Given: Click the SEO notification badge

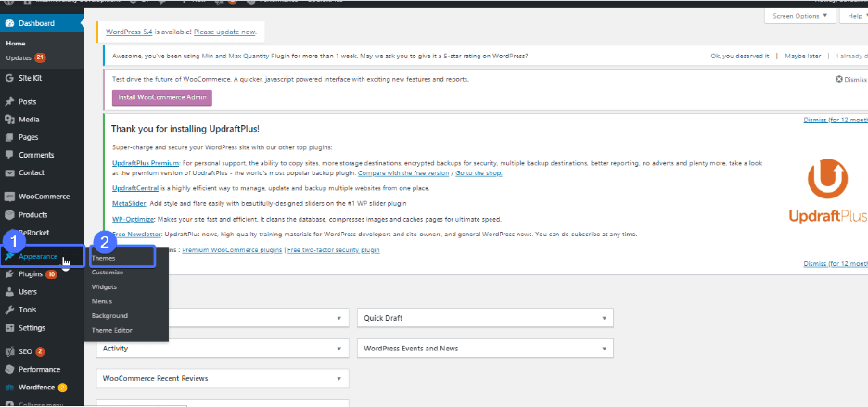Looking at the screenshot, I should [x=40, y=351].
